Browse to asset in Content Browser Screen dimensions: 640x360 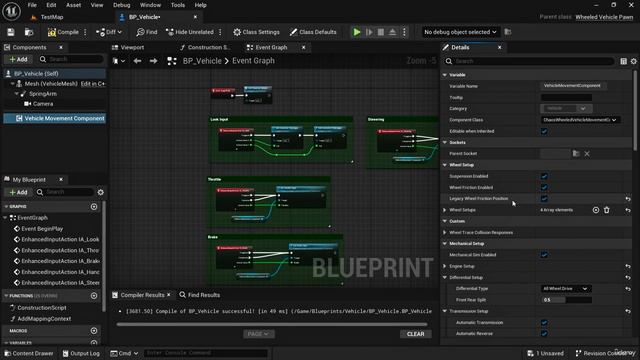tap(29, 32)
